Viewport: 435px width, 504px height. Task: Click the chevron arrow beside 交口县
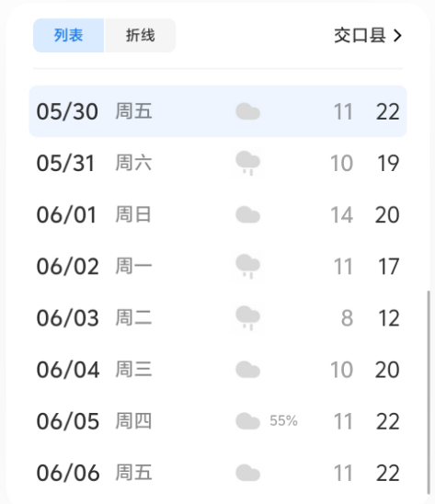click(397, 36)
